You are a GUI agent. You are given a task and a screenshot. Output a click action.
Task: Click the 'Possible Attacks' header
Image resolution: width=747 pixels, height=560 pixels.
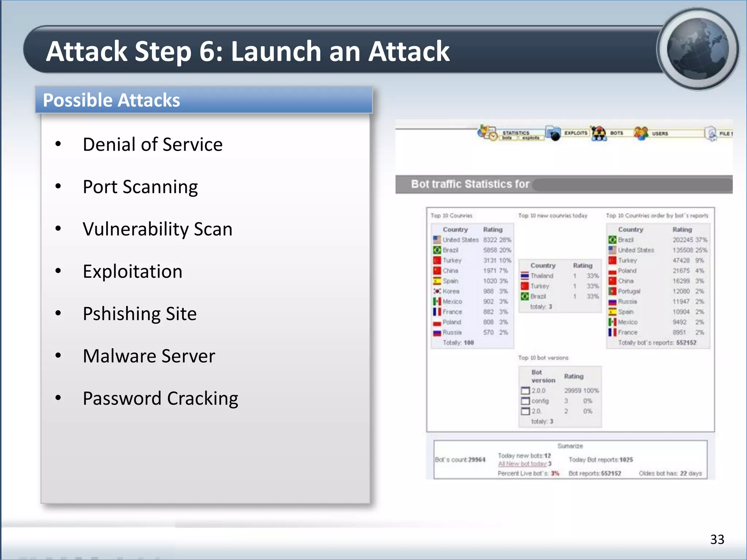pyautogui.click(x=204, y=100)
